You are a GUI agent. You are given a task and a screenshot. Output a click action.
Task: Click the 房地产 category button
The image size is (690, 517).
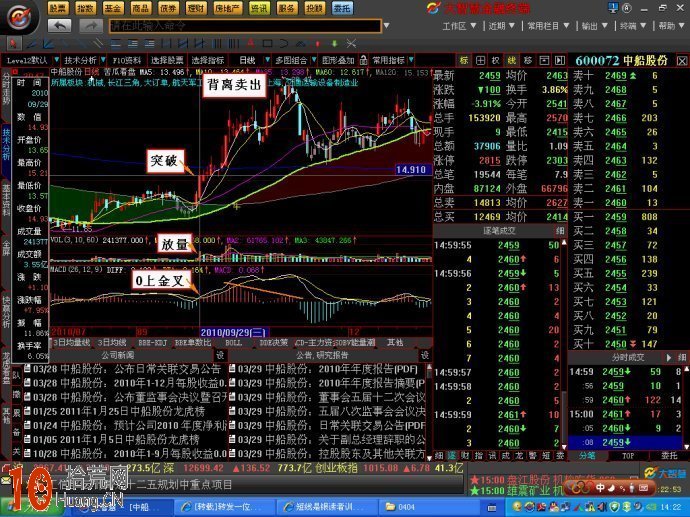pos(228,8)
